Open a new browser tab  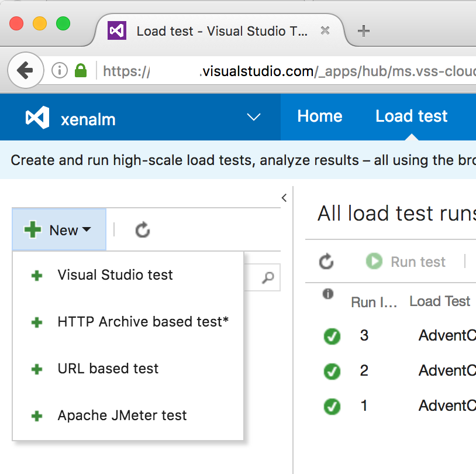point(364,31)
